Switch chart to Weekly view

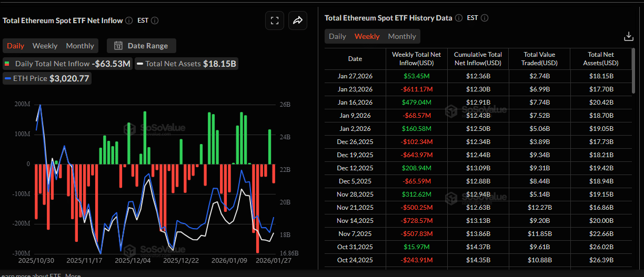[x=45, y=46]
